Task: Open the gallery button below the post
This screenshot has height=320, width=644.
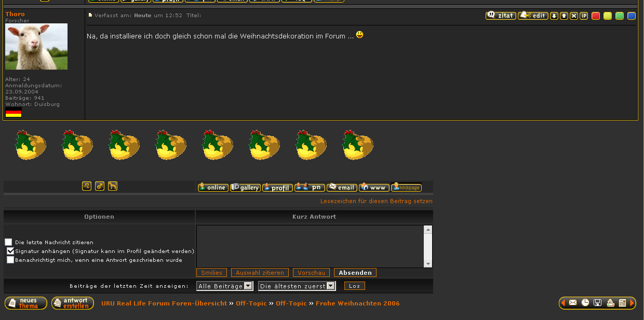Action: [x=245, y=188]
